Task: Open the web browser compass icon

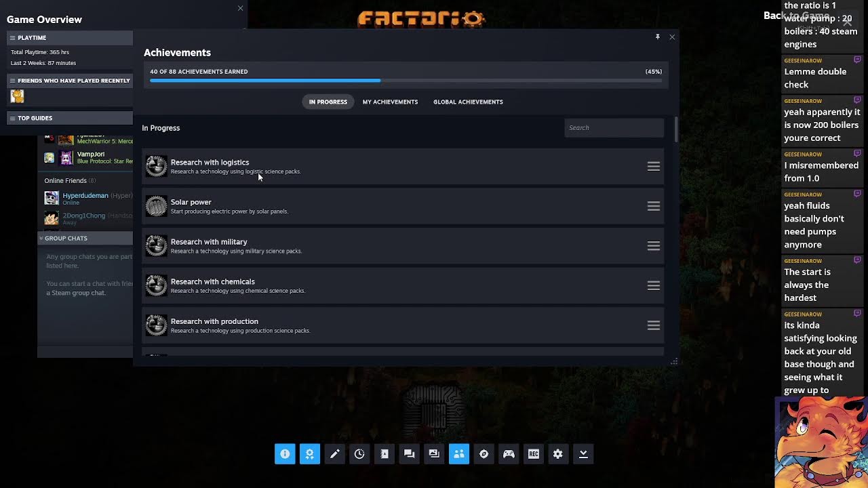Action: [x=484, y=454]
